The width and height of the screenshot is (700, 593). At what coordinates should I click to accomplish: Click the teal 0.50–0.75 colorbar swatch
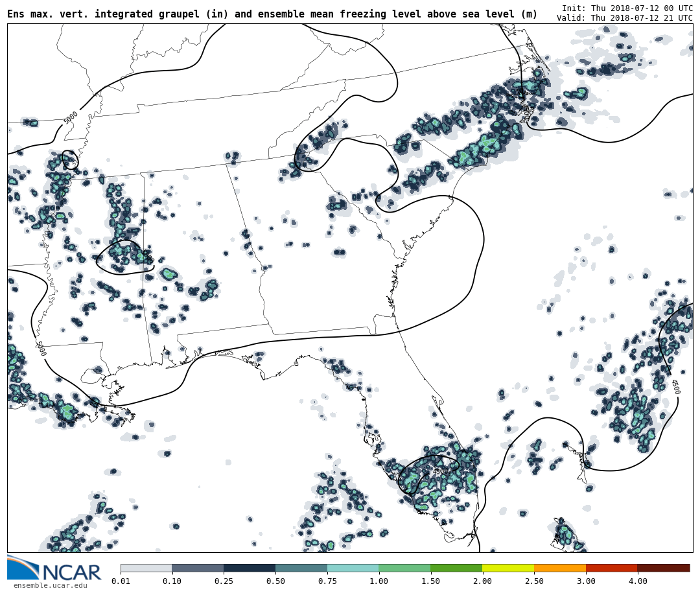click(301, 568)
